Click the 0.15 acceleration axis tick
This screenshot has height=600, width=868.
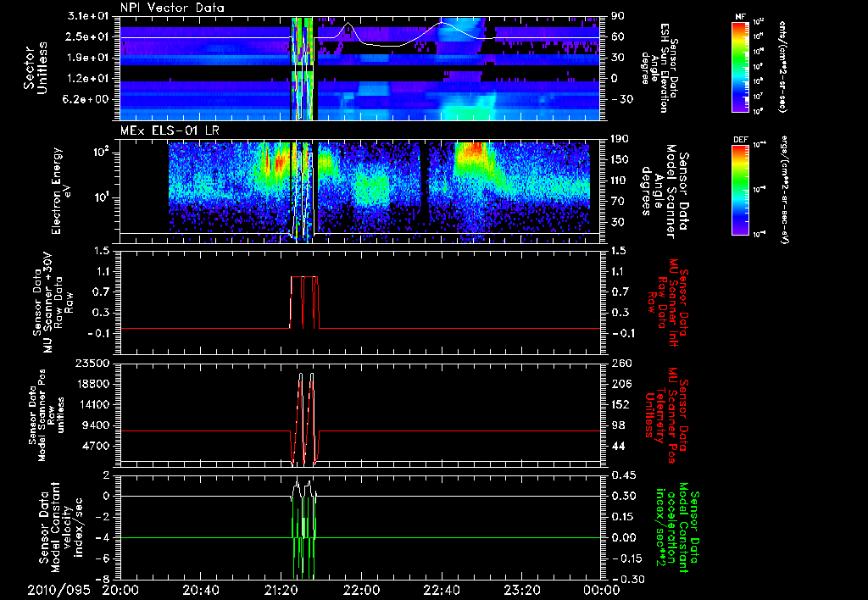(x=623, y=516)
